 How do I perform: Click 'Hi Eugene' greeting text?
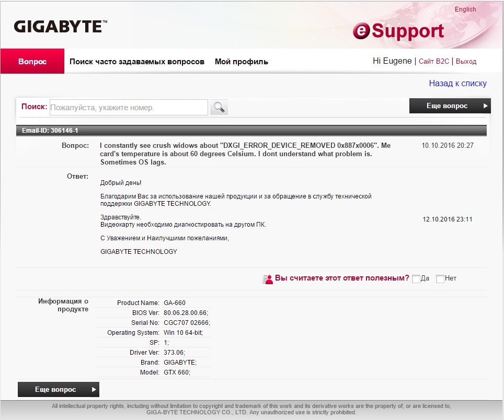coord(392,61)
